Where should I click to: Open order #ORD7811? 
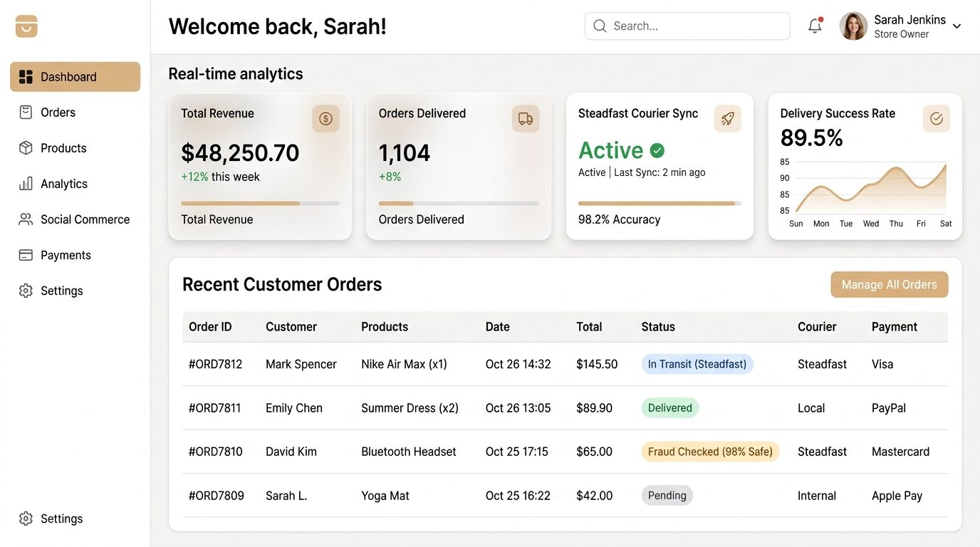coord(215,408)
